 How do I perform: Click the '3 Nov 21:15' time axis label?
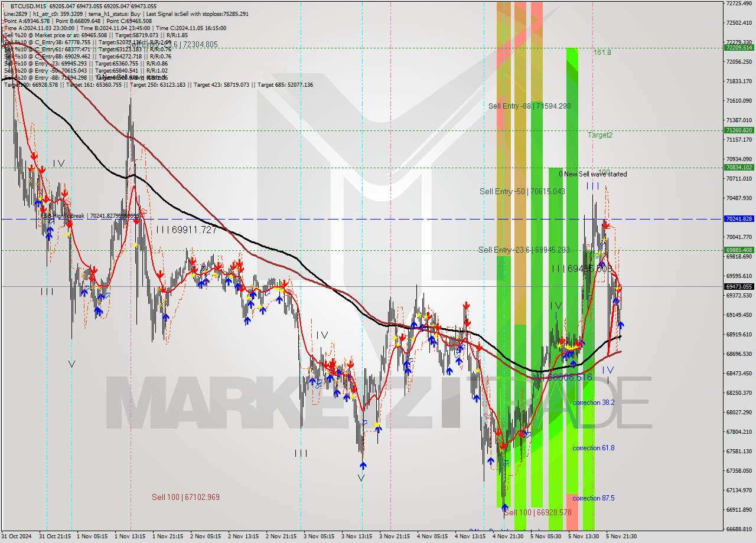coord(395,537)
